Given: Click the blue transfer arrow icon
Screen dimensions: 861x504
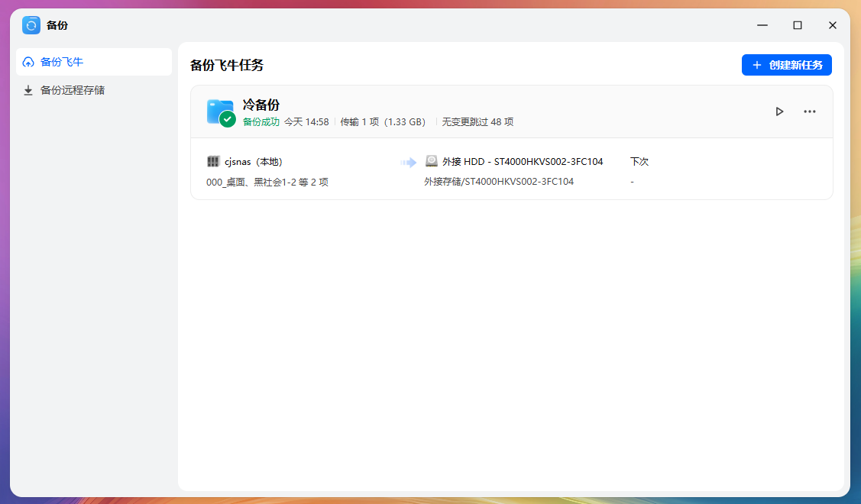Looking at the screenshot, I should tap(407, 161).
